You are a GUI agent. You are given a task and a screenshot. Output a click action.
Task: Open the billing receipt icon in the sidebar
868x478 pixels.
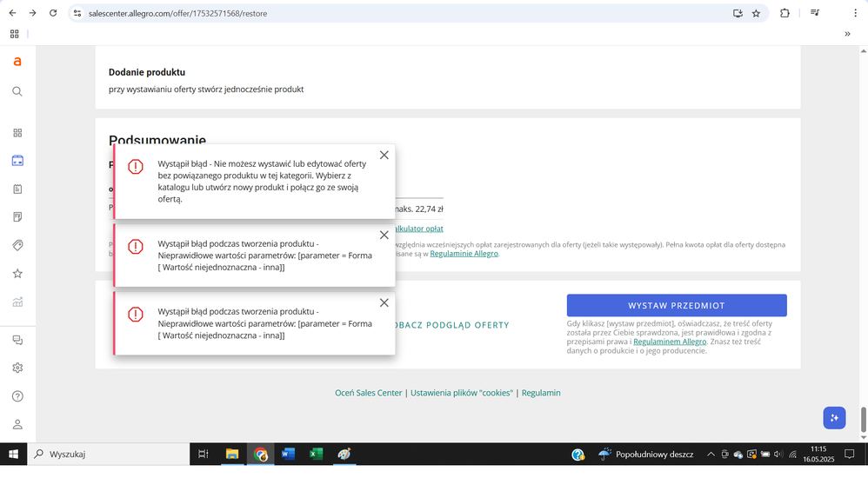pos(17,217)
